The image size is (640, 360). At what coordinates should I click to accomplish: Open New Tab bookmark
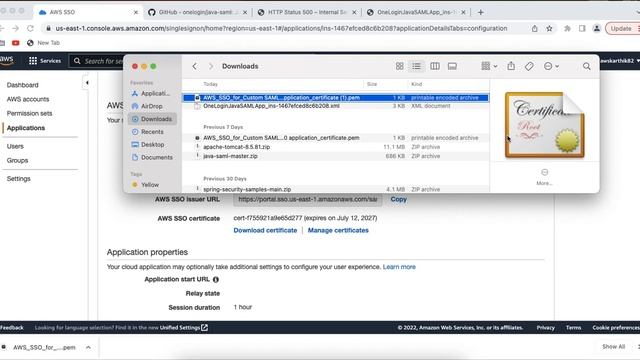tap(43, 43)
